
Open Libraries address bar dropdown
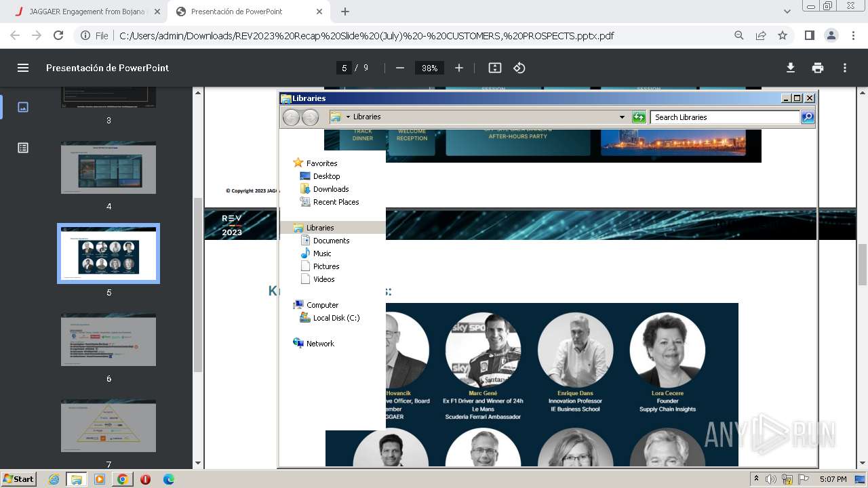(622, 117)
